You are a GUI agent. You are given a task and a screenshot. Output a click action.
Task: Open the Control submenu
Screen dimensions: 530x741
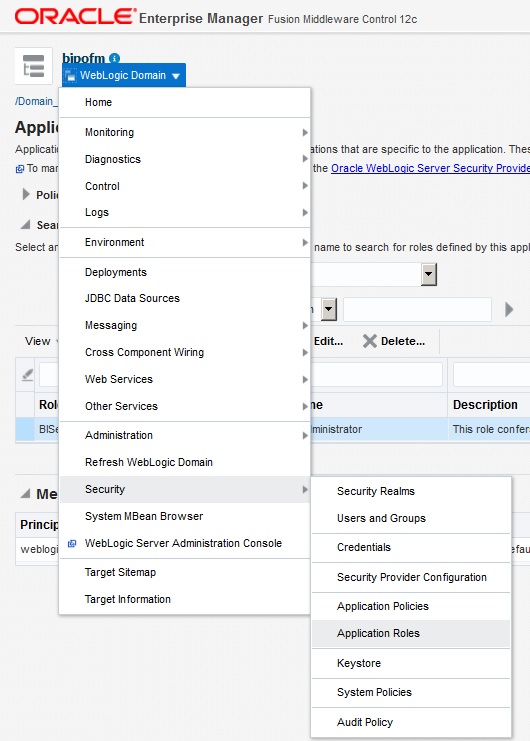click(185, 186)
